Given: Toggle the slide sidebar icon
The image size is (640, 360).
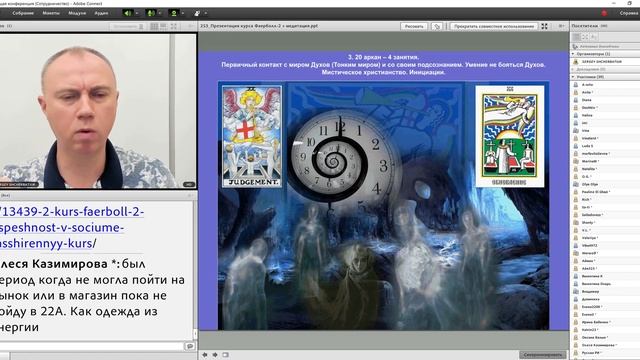Looking at the screenshot, I should 225,355.
